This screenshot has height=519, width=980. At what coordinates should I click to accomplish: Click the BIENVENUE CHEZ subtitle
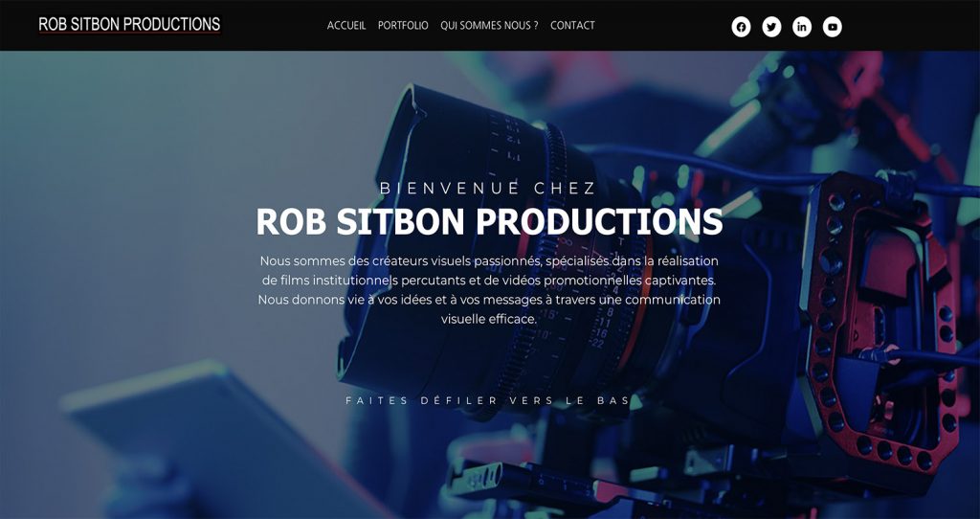tap(488, 188)
